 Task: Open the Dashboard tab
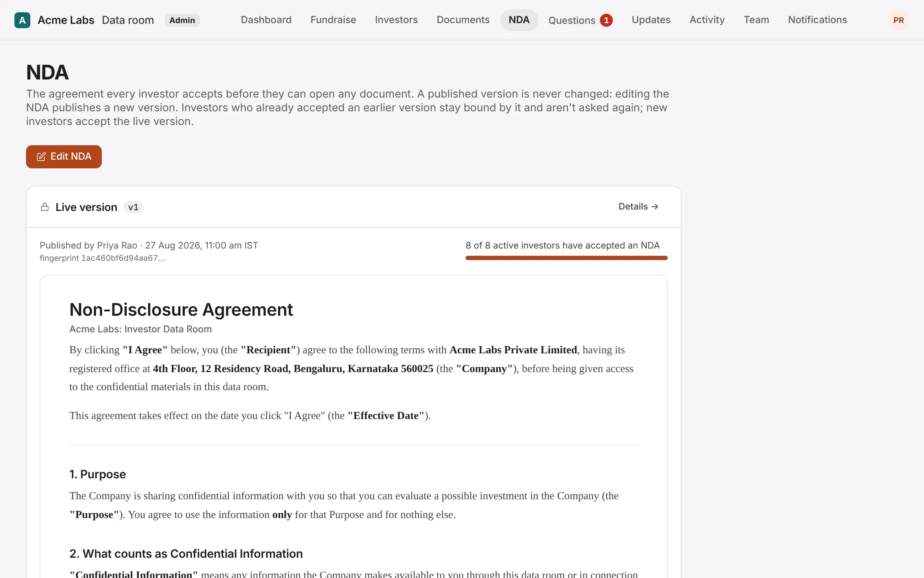pos(266,20)
